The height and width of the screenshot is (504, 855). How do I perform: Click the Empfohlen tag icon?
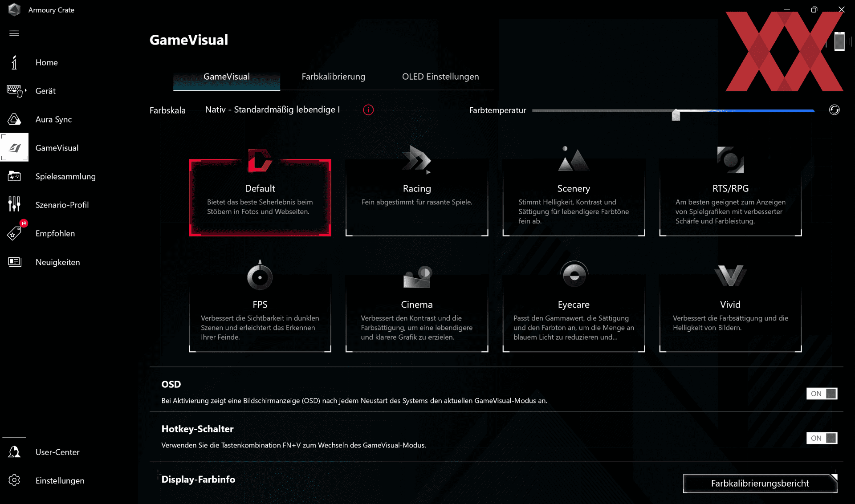14,233
